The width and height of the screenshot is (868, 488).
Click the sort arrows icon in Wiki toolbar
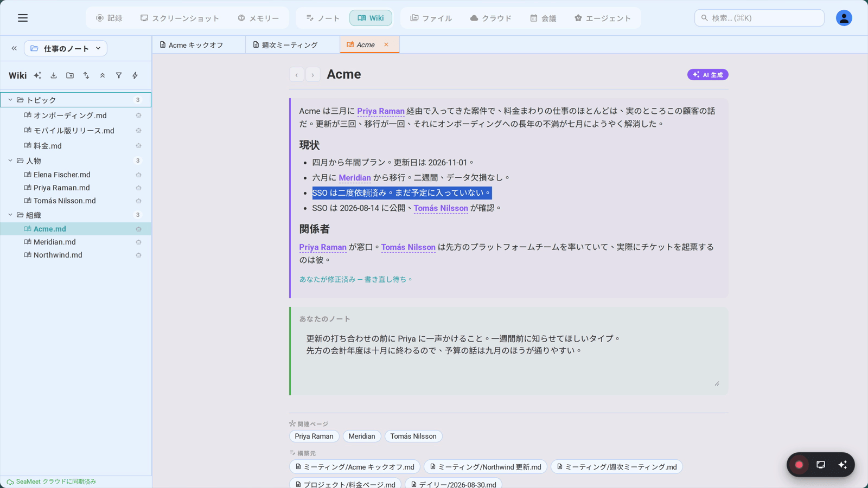[x=86, y=75]
